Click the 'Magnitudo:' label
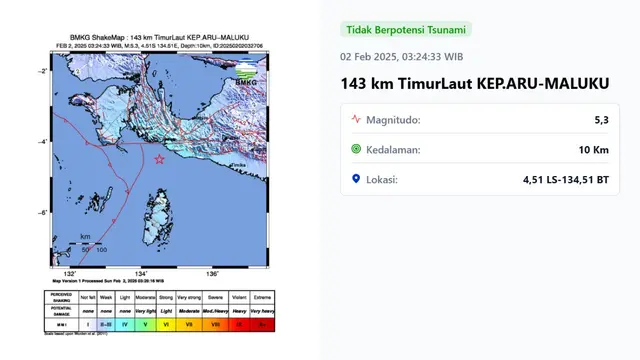The height and width of the screenshot is (360, 640). point(393,120)
